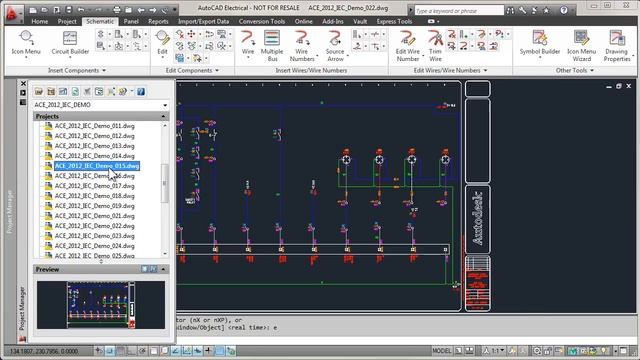Toggle Snap Mode in status bar

tap(109, 351)
